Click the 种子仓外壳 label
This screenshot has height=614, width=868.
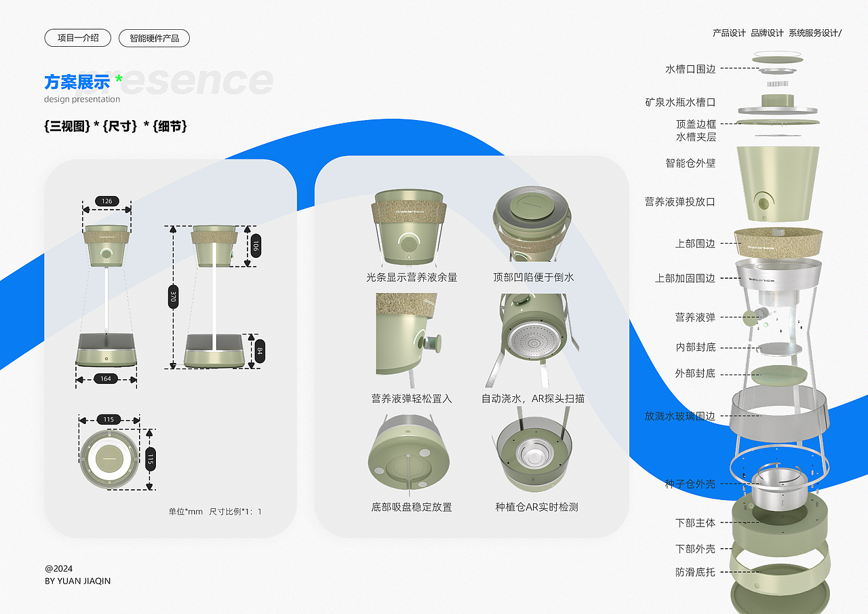(690, 484)
